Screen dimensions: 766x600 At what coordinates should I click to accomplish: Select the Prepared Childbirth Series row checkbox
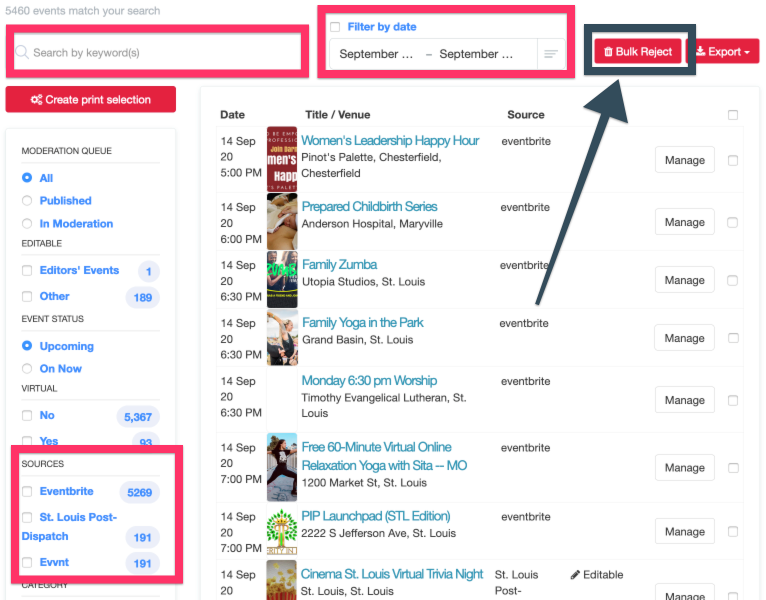coord(732,222)
